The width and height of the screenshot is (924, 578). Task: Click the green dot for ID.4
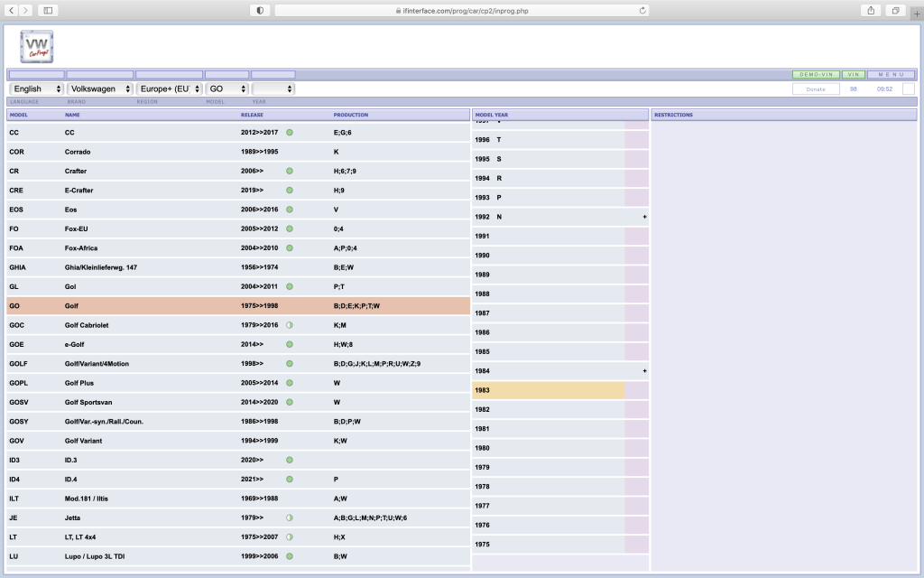(290, 480)
